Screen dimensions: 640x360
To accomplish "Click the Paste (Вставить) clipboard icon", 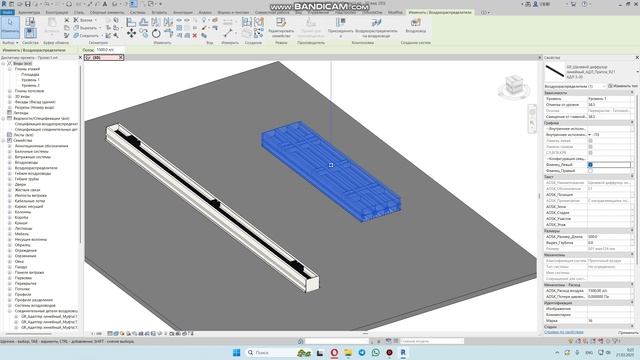I will click(x=52, y=25).
